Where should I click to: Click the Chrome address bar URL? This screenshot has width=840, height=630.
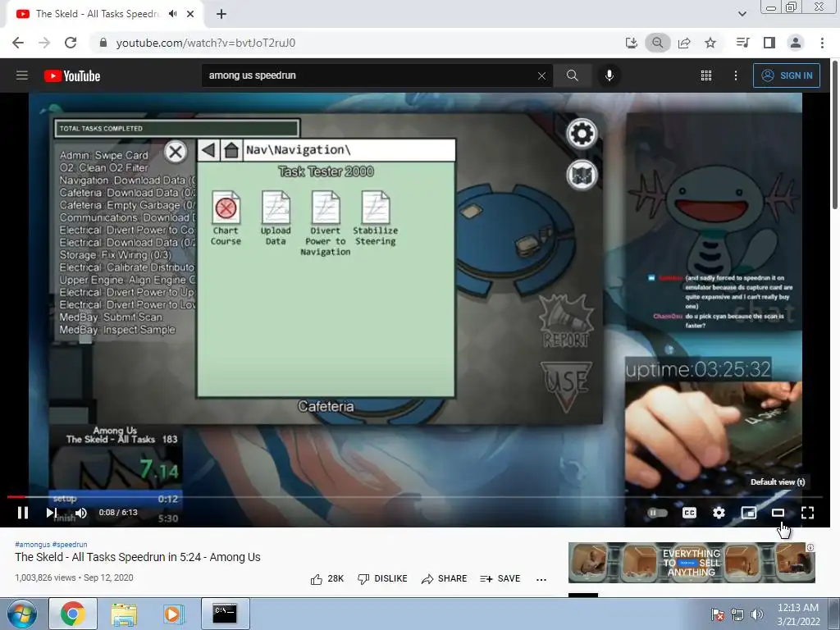[x=206, y=43]
